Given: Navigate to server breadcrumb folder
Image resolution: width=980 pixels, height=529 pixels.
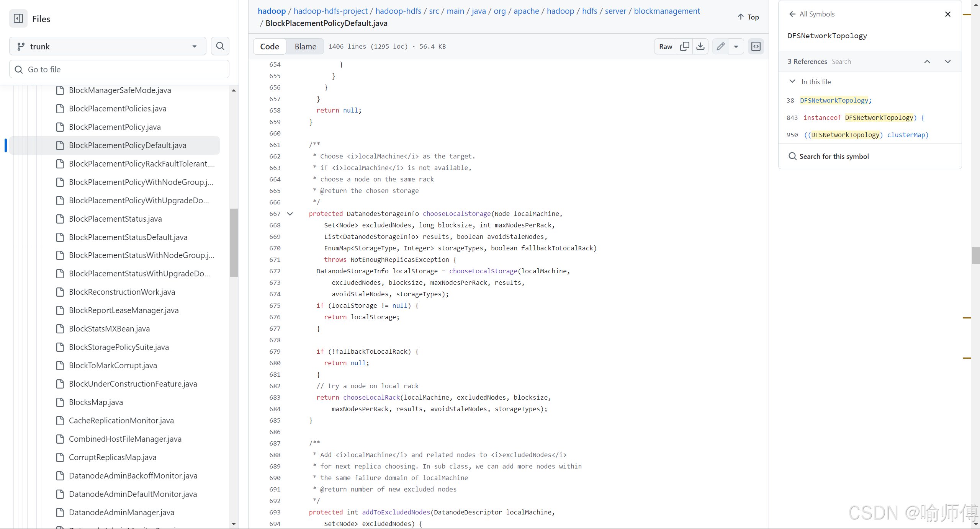Looking at the screenshot, I should (615, 11).
